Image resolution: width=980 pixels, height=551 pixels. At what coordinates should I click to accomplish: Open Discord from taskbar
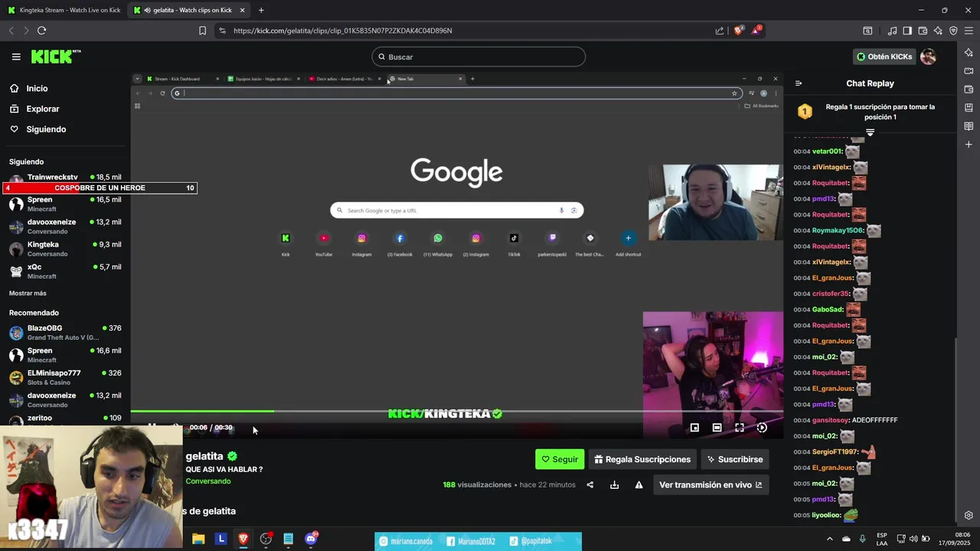pos(311,539)
